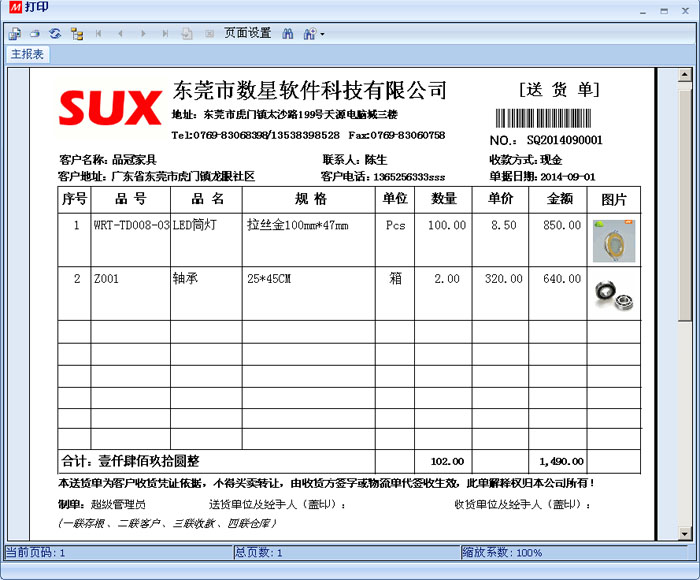This screenshot has width=700, height=580.
Task: Click the delivery note barcode
Action: point(543,118)
